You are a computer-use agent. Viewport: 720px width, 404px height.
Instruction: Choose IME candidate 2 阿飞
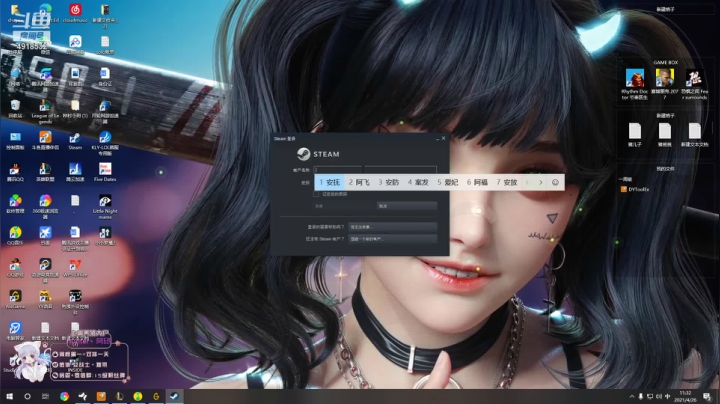[x=359, y=182]
